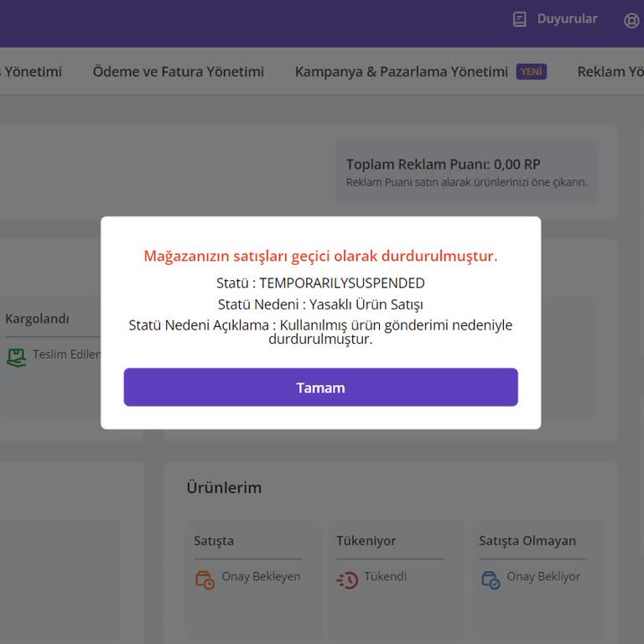Open Kampanya & Pazarlama Yönetimi menu
The width and height of the screenshot is (644, 644).
[x=402, y=71]
